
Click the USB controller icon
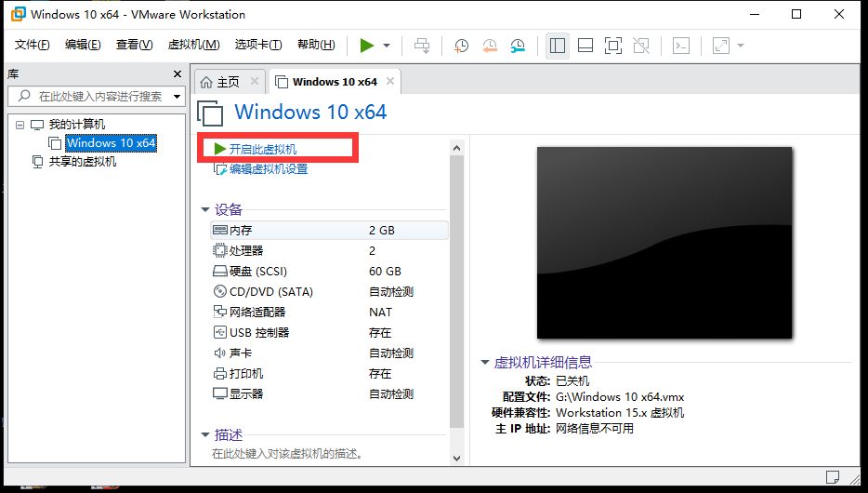(x=220, y=332)
